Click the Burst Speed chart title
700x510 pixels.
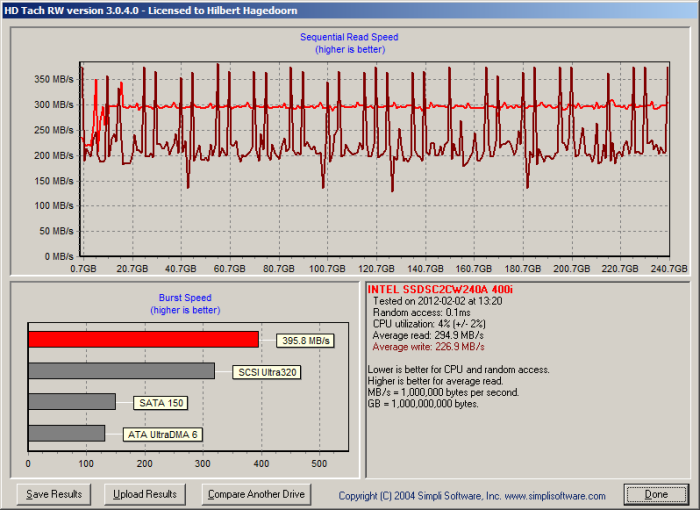[x=184, y=298]
